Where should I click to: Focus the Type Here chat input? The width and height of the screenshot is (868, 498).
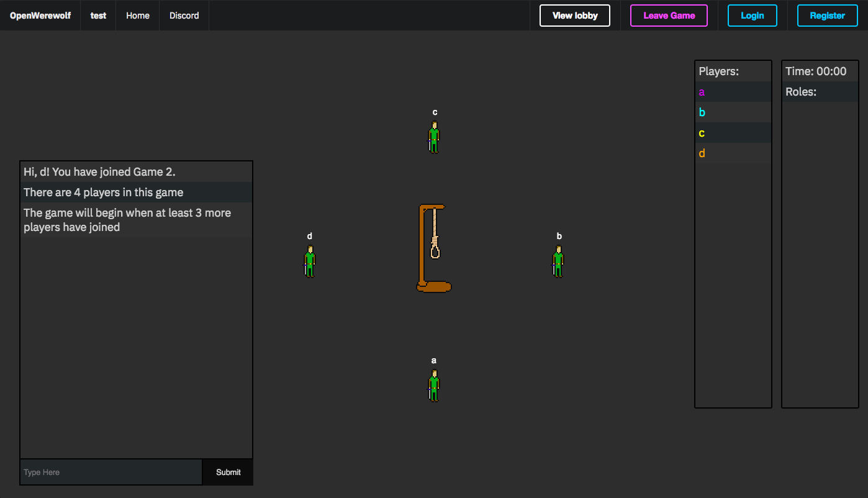point(111,473)
